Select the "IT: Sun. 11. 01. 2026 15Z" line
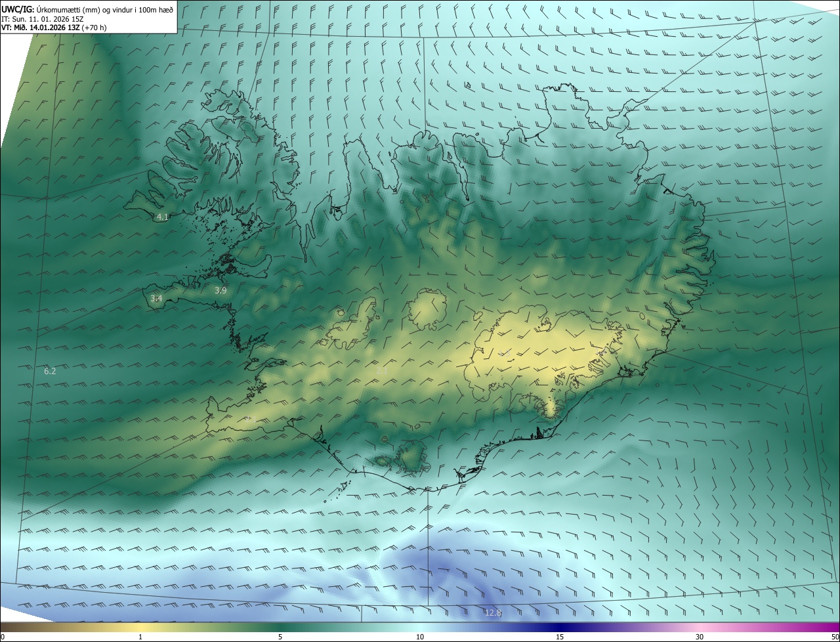The image size is (840, 642). click(41, 18)
